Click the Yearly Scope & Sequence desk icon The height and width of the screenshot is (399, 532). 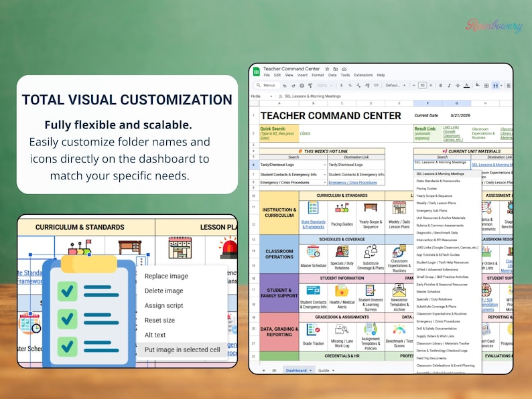tap(371, 207)
